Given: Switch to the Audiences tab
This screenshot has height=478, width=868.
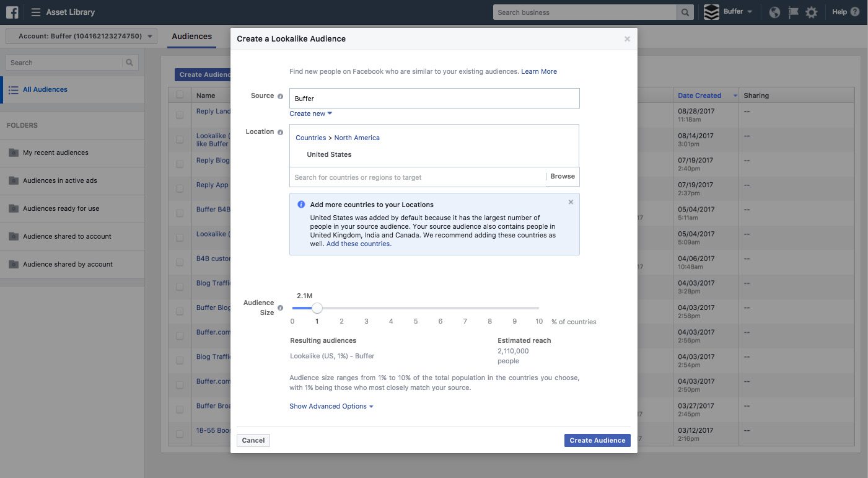Looking at the screenshot, I should tap(192, 37).
